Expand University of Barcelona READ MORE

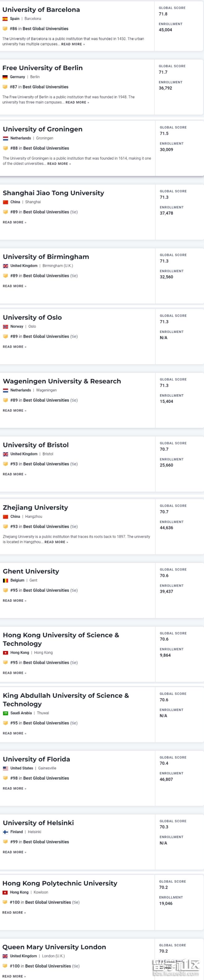[x=73, y=44]
